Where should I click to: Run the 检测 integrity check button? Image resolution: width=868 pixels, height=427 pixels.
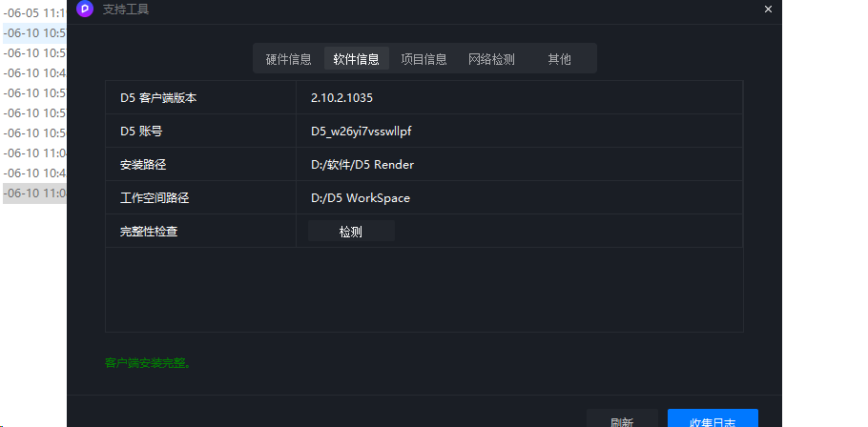[351, 232]
